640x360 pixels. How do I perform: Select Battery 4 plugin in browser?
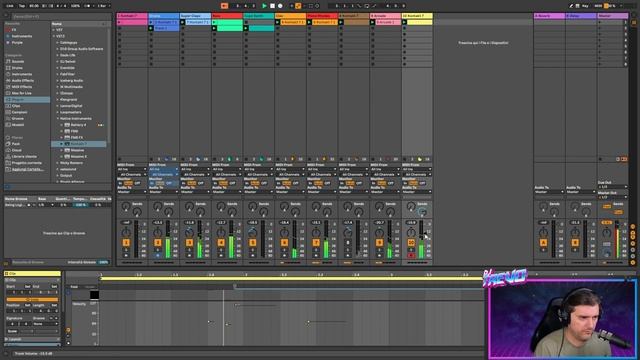(x=78, y=125)
